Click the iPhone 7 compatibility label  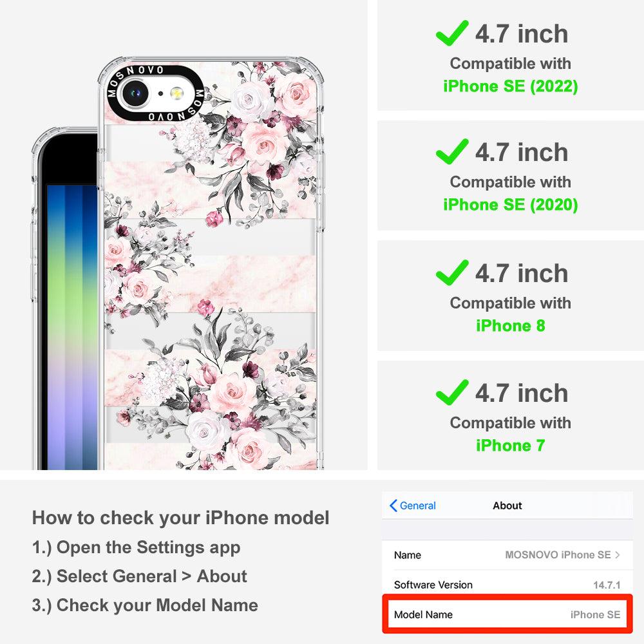pyautogui.click(x=511, y=445)
